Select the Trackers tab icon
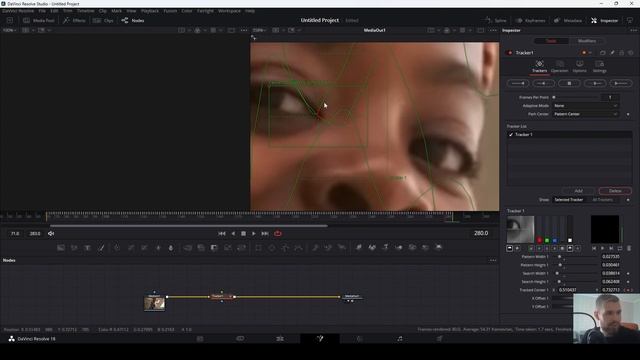This screenshot has height=360, width=640. point(539,67)
